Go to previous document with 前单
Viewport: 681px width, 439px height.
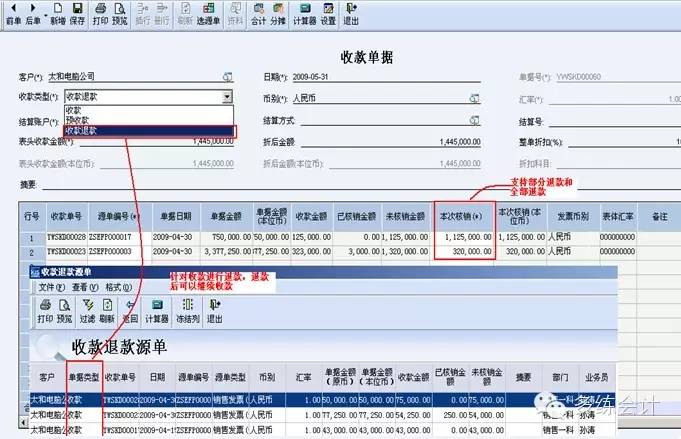13,14
